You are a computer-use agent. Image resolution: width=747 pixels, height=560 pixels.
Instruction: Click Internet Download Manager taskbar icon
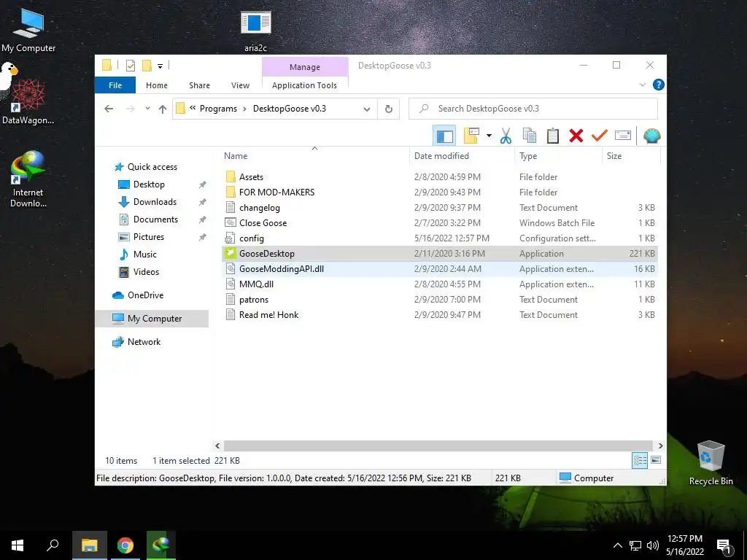click(161, 545)
